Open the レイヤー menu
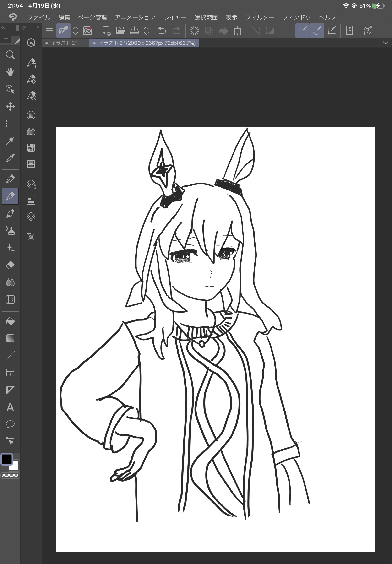 coord(175,17)
